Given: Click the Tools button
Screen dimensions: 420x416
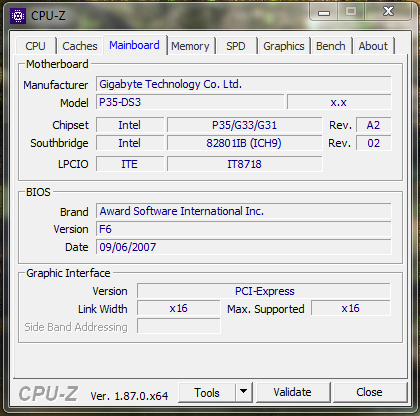Looking at the screenshot, I should tap(207, 393).
